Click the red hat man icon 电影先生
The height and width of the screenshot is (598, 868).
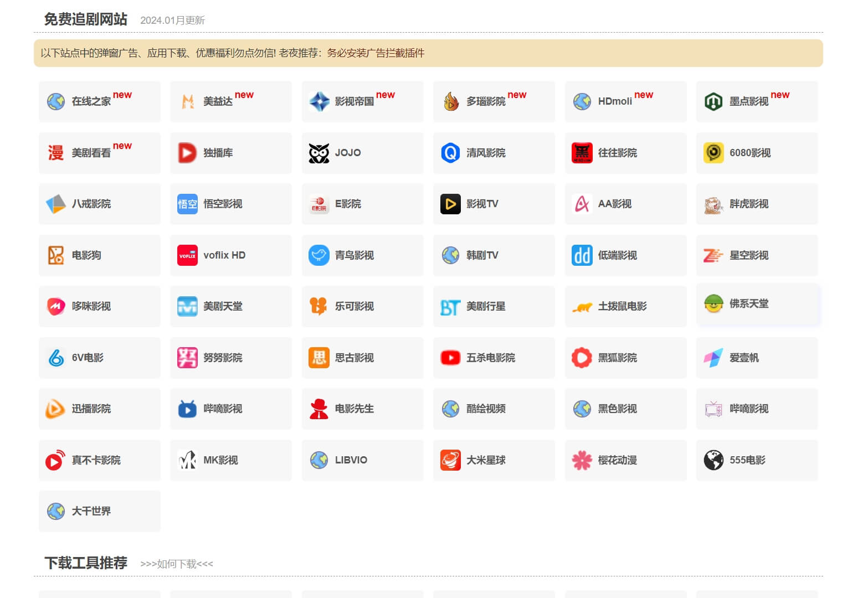pos(319,409)
